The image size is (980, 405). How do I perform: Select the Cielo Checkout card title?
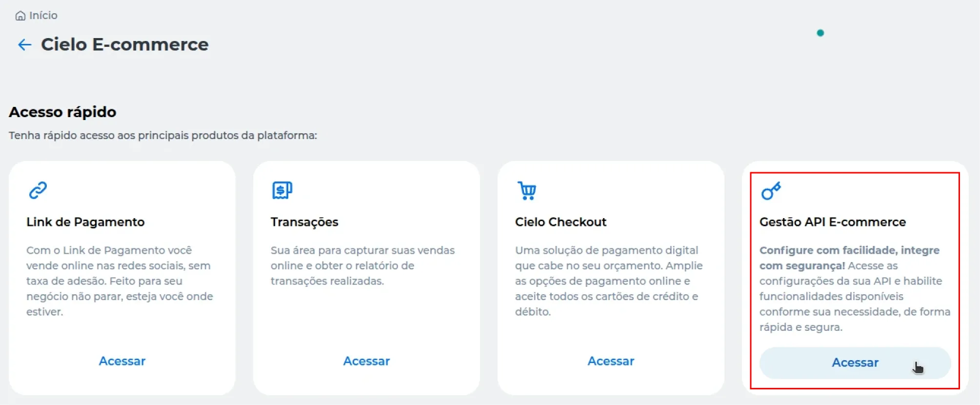561,222
